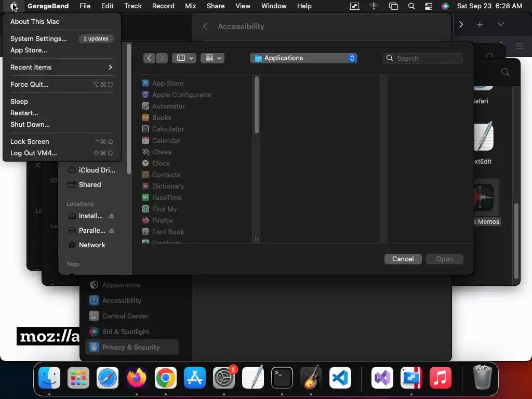Eject the Install... volume in sidebar
This screenshot has height=399, width=532.
(111, 216)
